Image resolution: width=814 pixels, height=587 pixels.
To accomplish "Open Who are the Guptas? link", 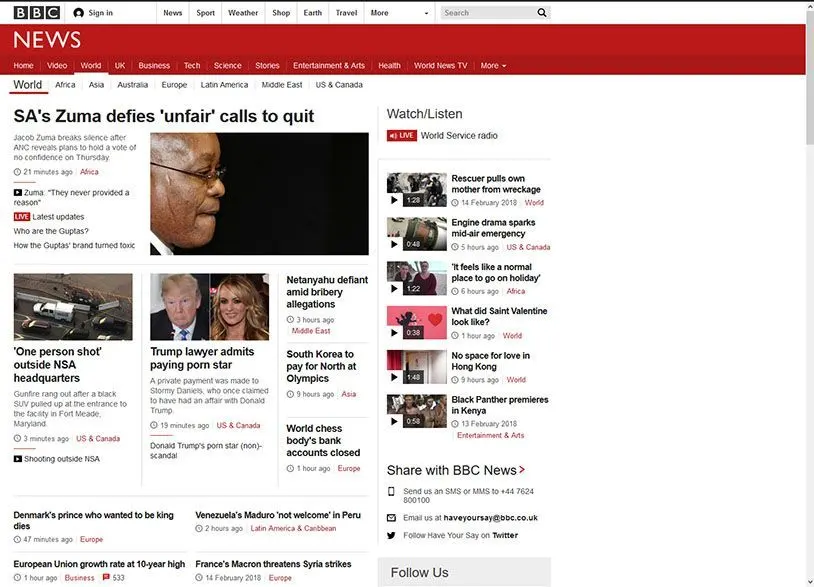I will pyautogui.click(x=51, y=231).
